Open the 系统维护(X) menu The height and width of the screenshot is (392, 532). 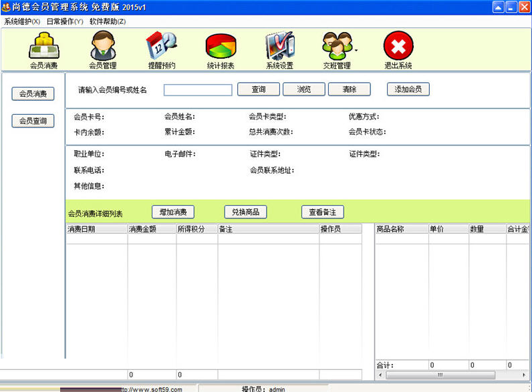[x=22, y=21]
